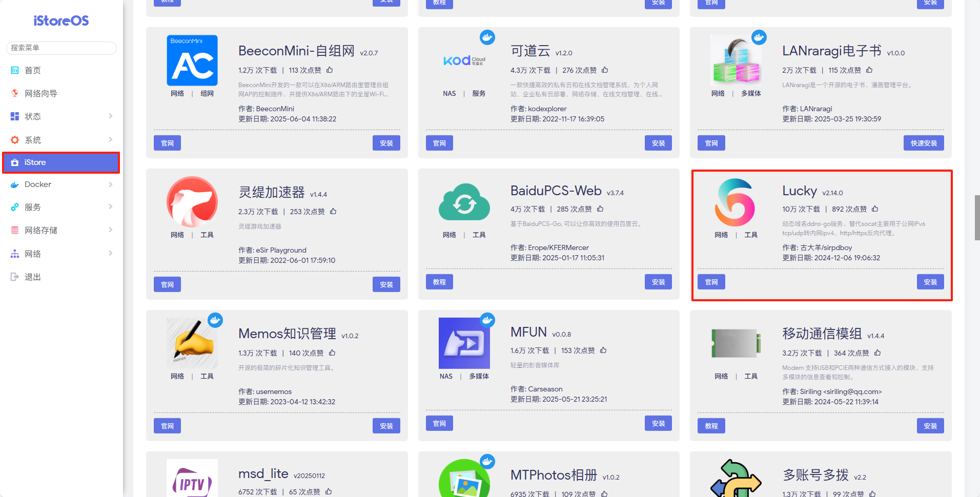Click 退出 to log out
The image size is (980, 497).
coord(62,277)
